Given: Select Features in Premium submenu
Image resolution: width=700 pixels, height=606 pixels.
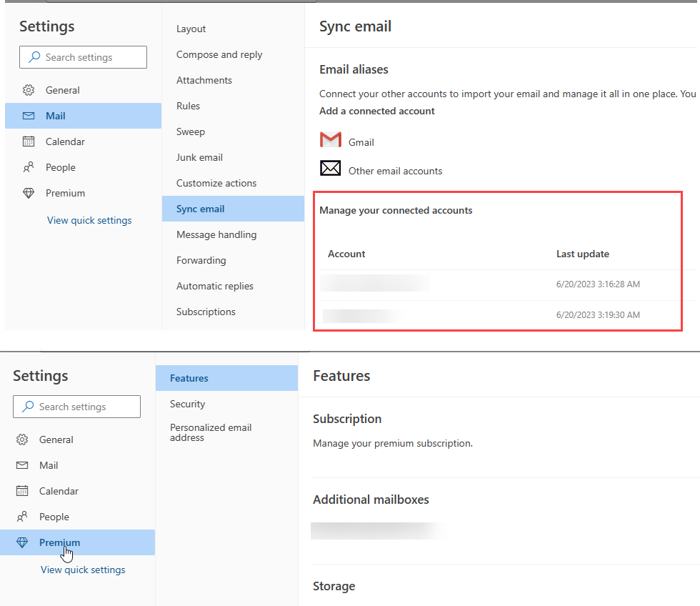Looking at the screenshot, I should tap(227, 378).
